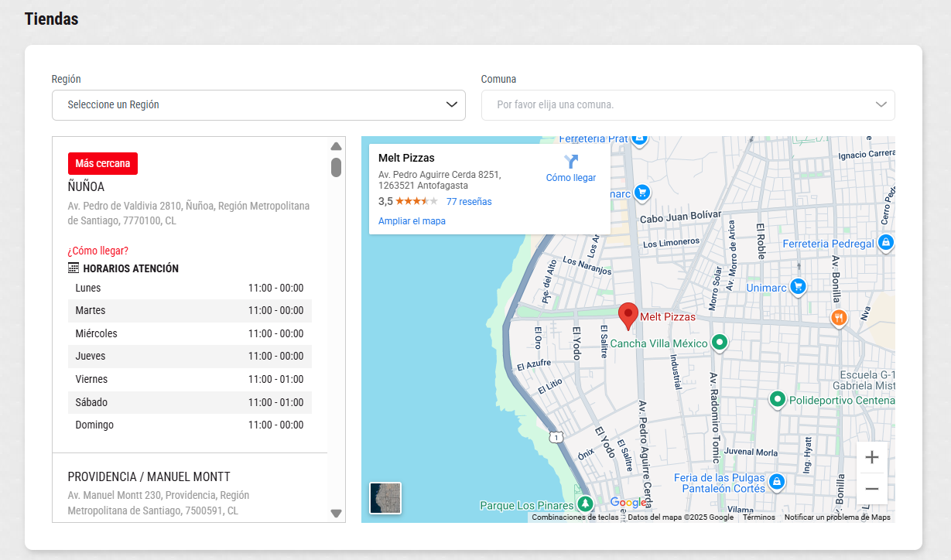Click Ampliar el mapa link
Screen dimensions: 951x560
412,221
